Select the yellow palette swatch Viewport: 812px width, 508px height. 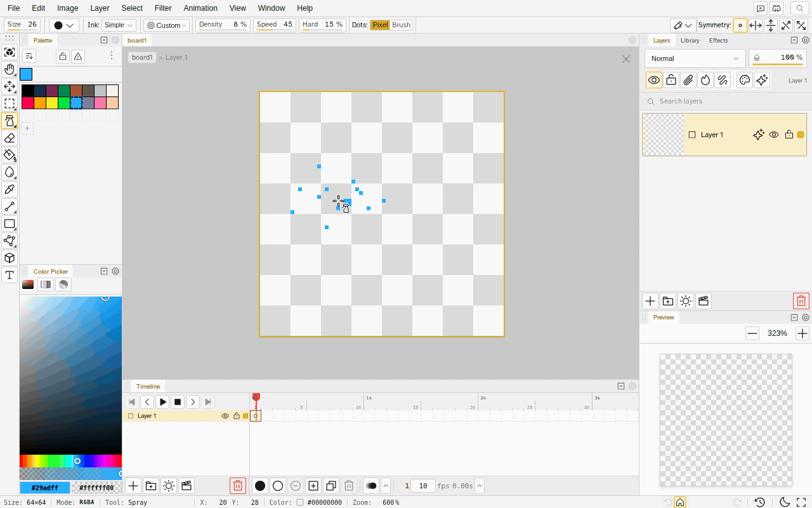point(52,103)
